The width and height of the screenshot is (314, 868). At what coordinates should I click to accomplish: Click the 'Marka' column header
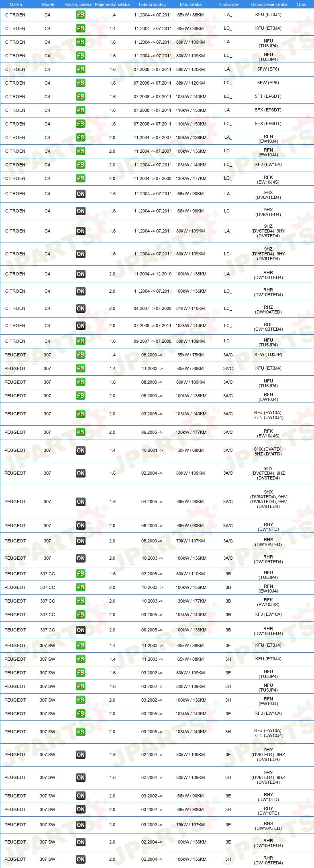tap(16, 4)
